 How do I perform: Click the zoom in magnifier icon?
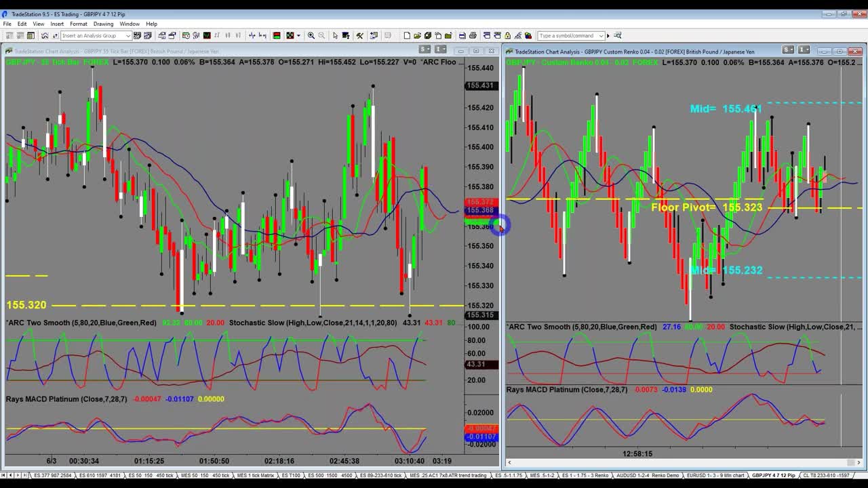tap(311, 35)
